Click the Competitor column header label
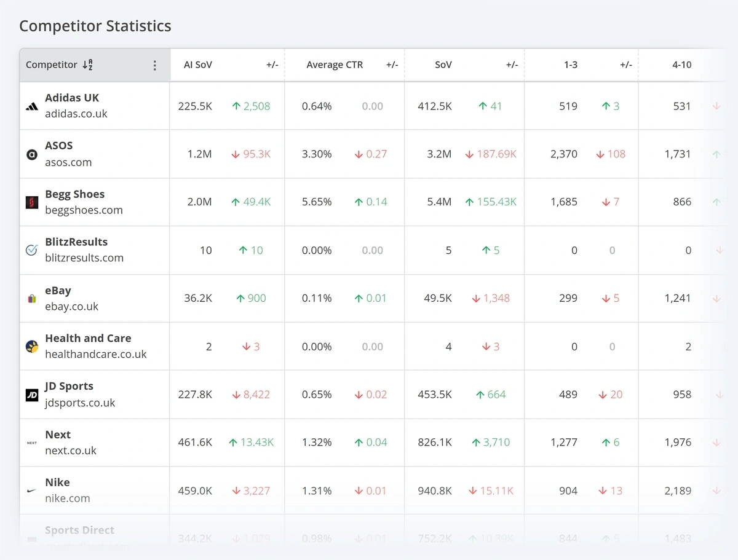738x560 pixels. (52, 65)
